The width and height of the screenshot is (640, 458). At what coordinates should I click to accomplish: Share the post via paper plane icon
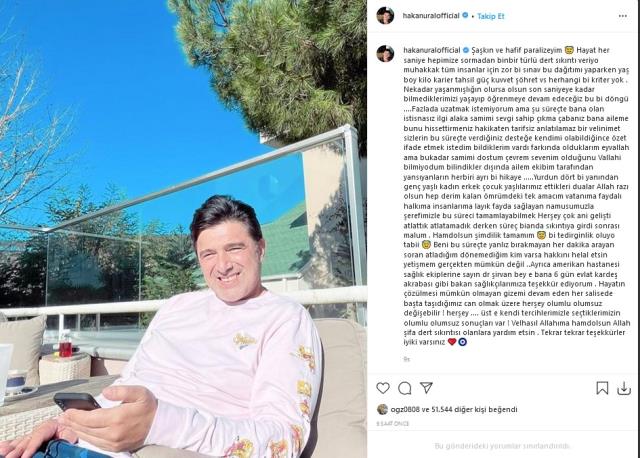click(x=426, y=387)
